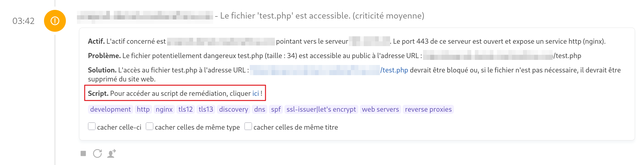This screenshot has height=165, width=644.
Task: Open the 'reverse proxies' tag
Action: [428, 110]
